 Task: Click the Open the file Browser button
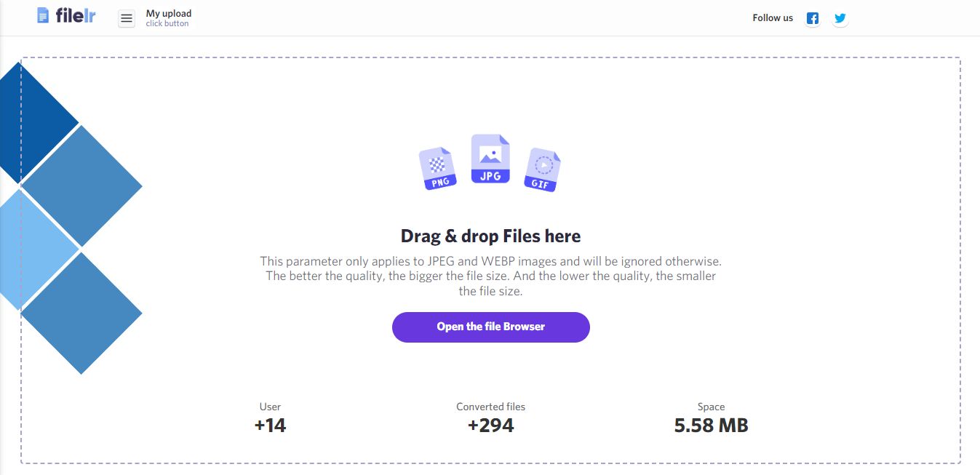click(491, 327)
